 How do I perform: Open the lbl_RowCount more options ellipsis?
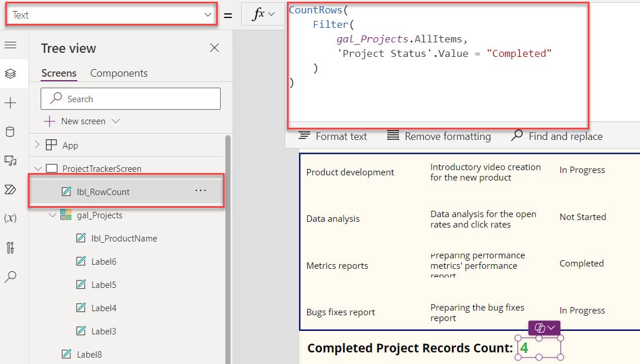tap(200, 190)
